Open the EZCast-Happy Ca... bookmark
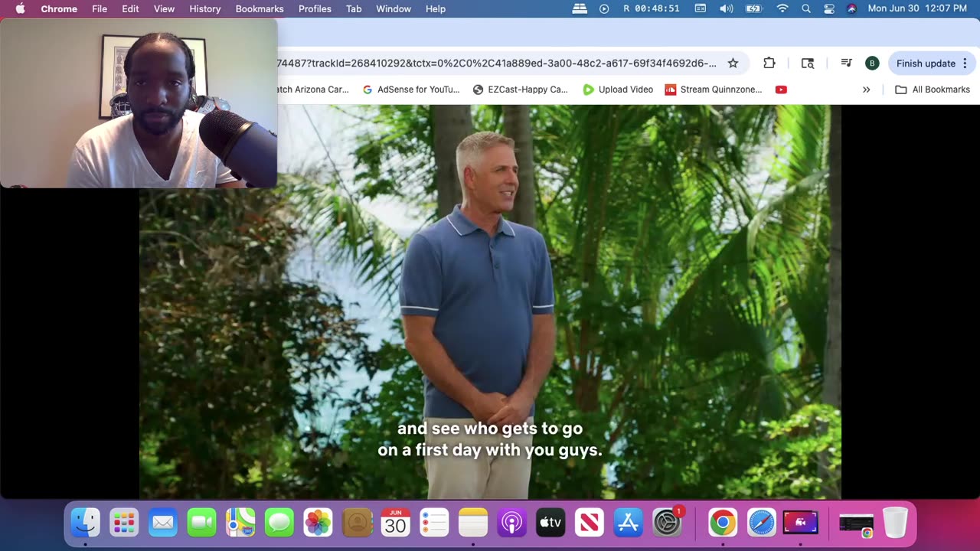 click(x=521, y=90)
